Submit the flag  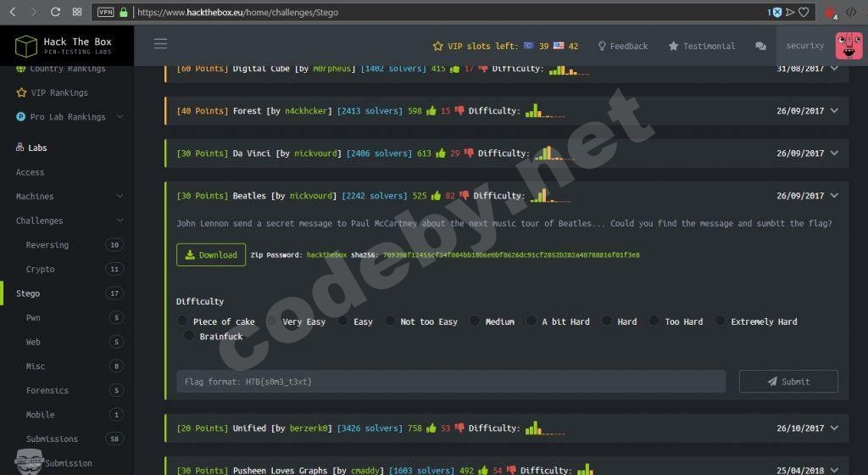pyautogui.click(x=788, y=382)
